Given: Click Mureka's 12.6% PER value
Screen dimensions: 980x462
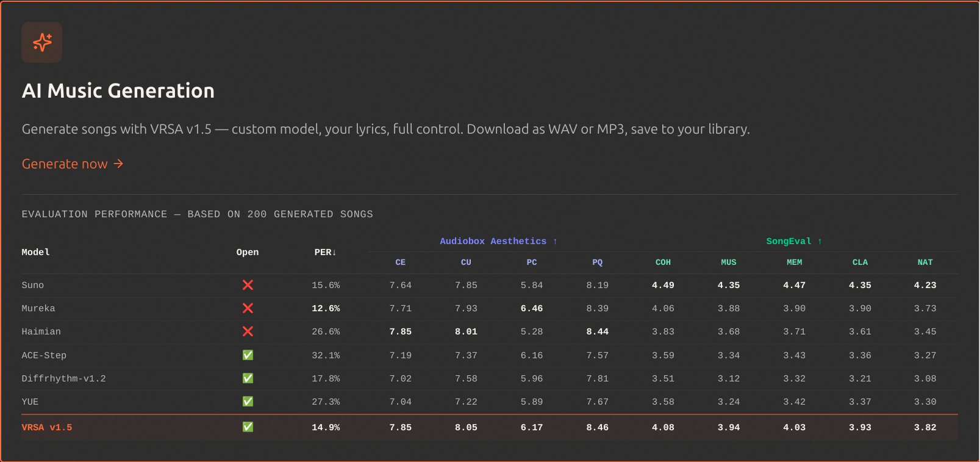Looking at the screenshot, I should (x=326, y=308).
